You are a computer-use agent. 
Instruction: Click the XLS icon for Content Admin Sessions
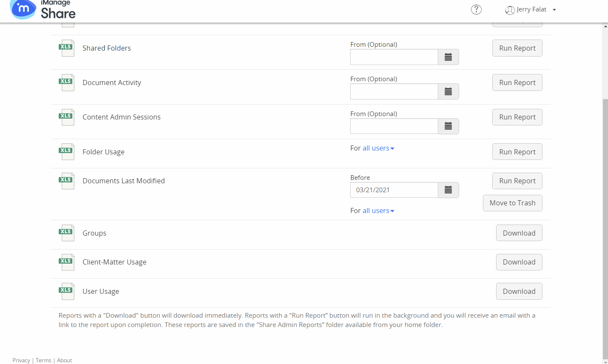click(x=66, y=117)
